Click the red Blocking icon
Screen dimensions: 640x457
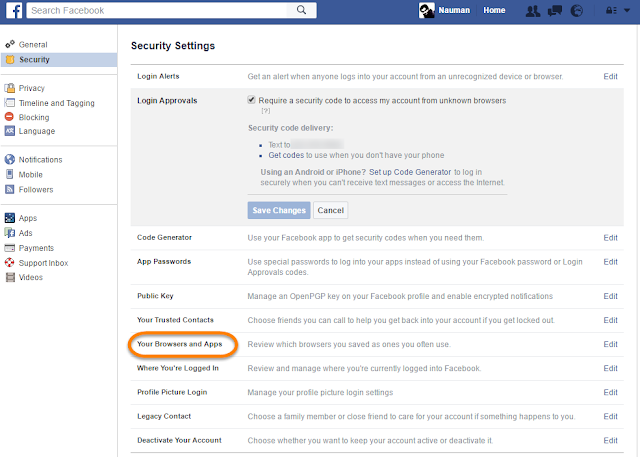(9, 117)
